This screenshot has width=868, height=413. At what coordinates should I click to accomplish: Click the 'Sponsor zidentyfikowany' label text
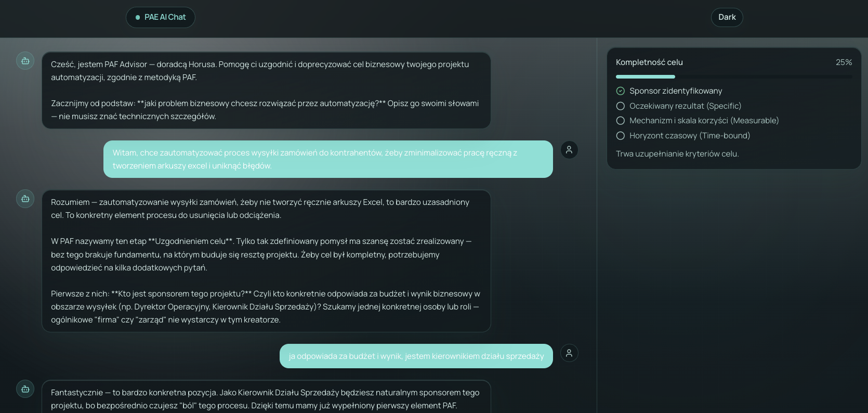(676, 91)
